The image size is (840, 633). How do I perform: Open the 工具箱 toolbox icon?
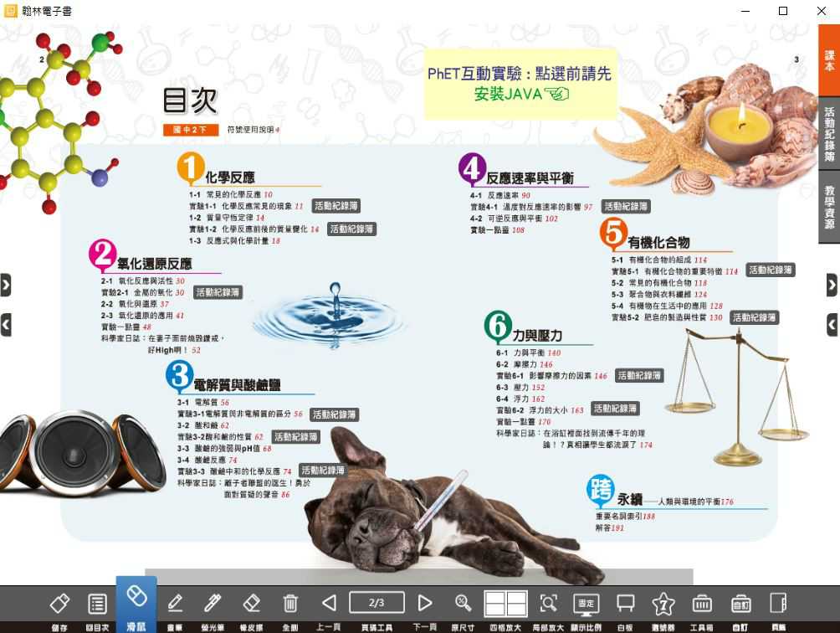(x=701, y=604)
